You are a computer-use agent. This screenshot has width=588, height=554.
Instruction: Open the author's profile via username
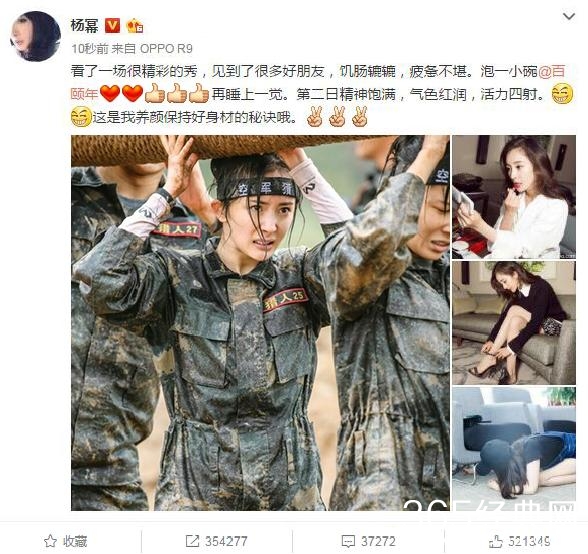84,26
